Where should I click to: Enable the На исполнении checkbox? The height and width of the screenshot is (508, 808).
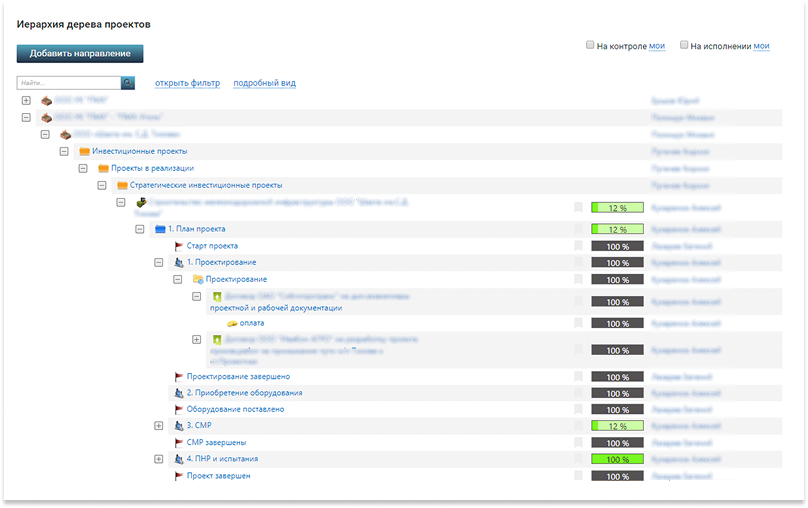coord(684,45)
